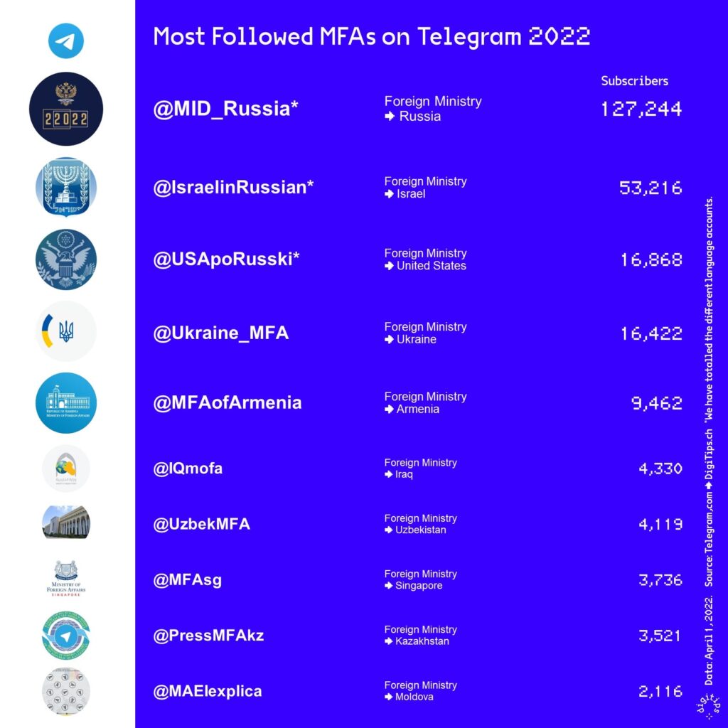
Task: Click the Most Followed MFAs title
Action: (x=372, y=36)
